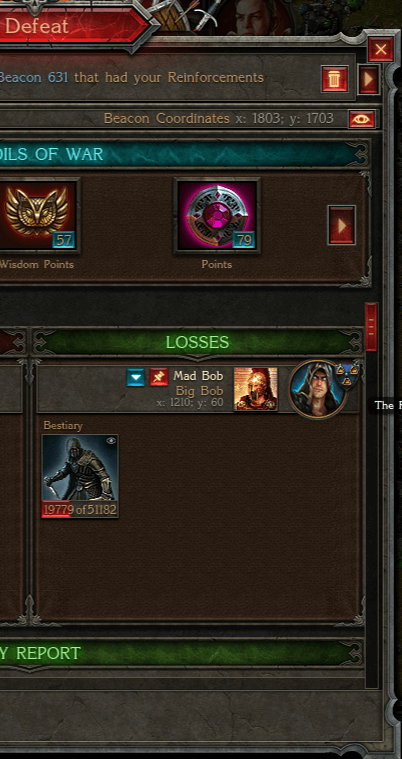
Task: View Beacon coordinates with the eye button
Action: 362,119
